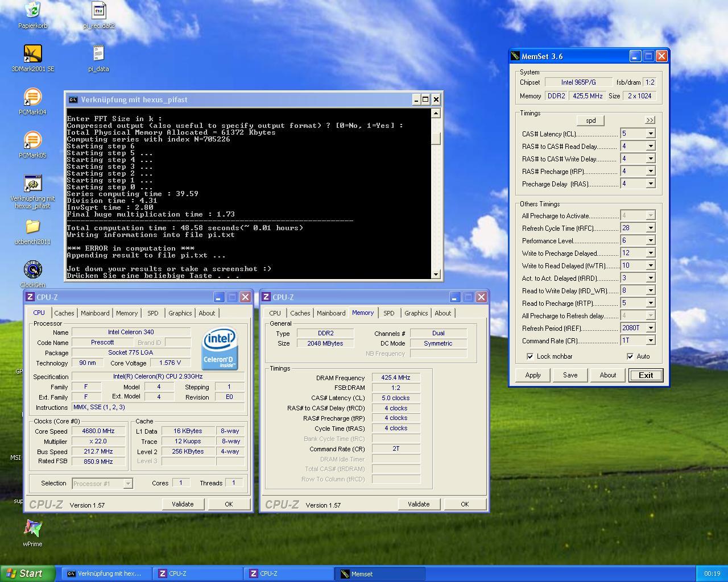The width and height of the screenshot is (728, 582).
Task: Click the second CPU-Z taskbar button
Action: 289,574
